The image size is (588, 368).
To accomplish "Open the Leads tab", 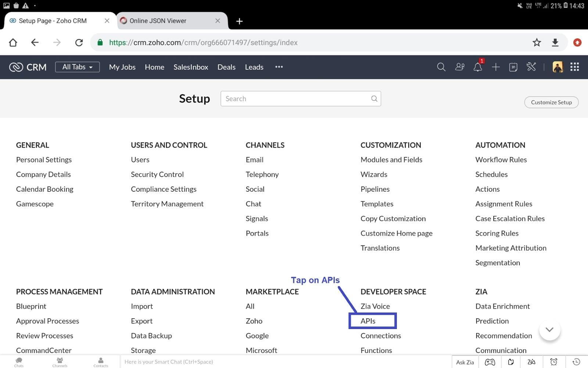I will 254,67.
